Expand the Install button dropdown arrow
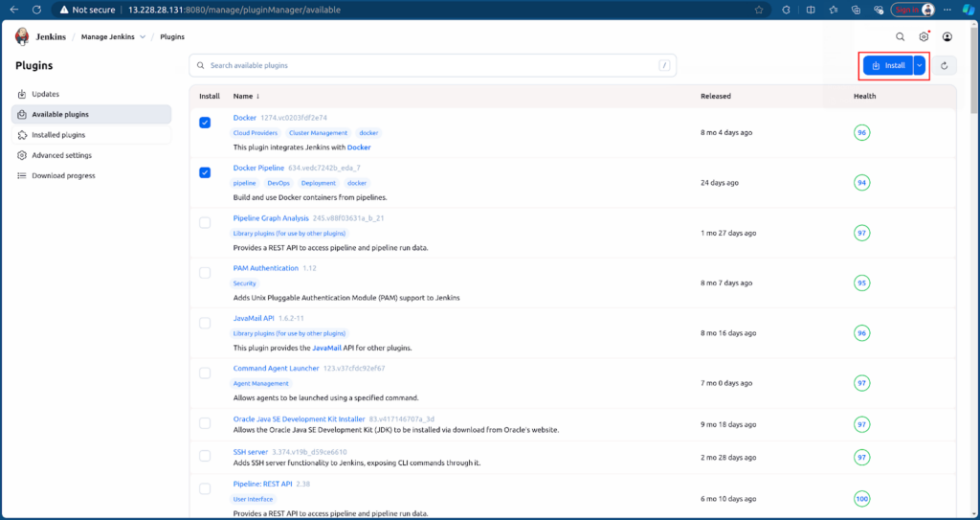The height and width of the screenshot is (520, 980). click(919, 65)
